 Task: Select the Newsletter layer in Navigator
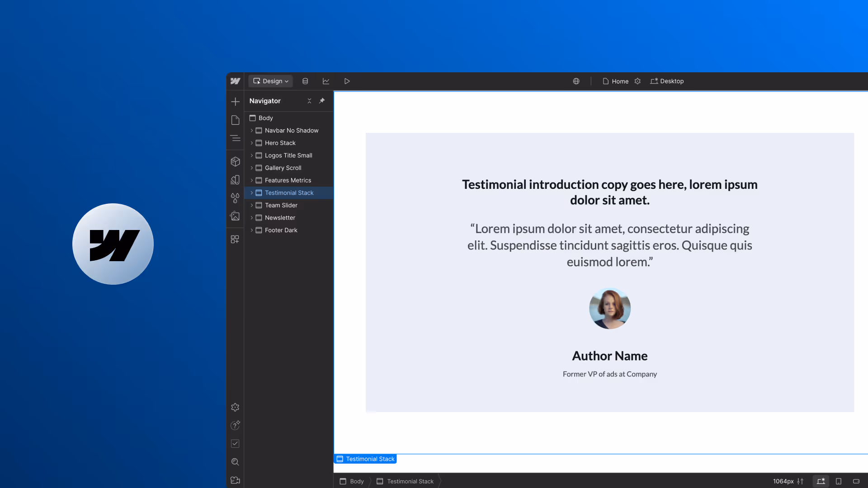pyautogui.click(x=280, y=218)
